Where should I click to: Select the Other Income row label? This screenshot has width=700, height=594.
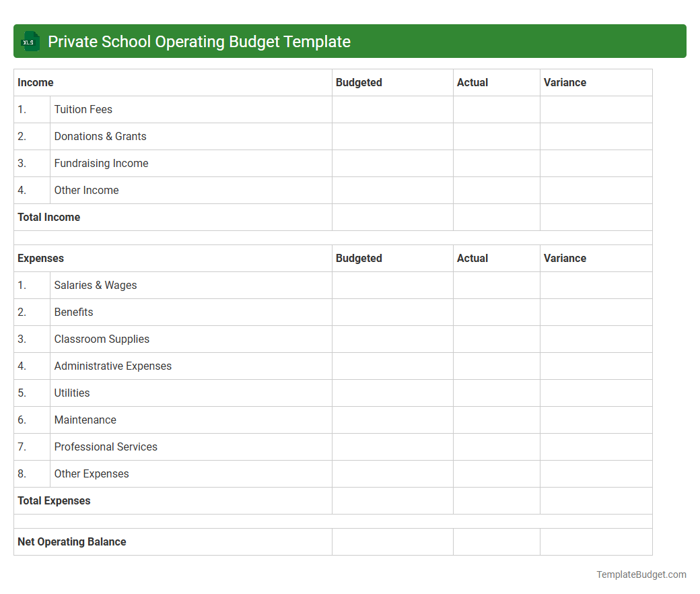[x=86, y=190]
